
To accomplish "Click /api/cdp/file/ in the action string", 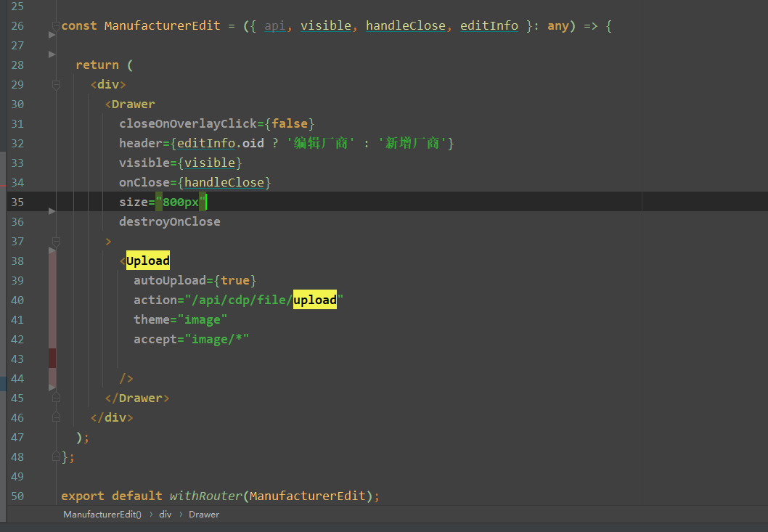I will point(242,300).
